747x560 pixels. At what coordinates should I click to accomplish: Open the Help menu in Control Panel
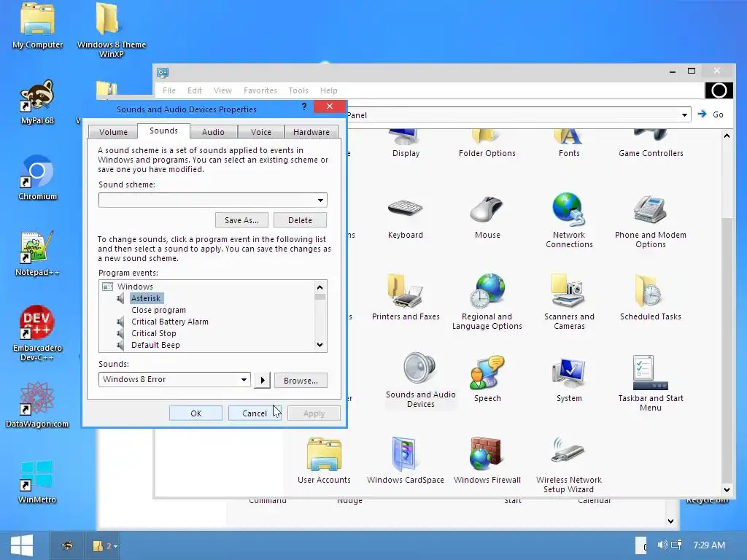pyautogui.click(x=329, y=90)
